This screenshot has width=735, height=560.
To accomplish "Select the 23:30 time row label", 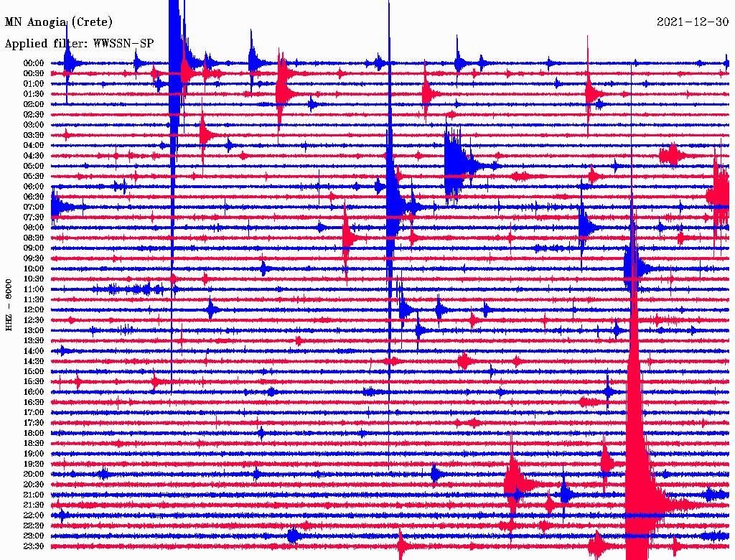I will point(34,546).
